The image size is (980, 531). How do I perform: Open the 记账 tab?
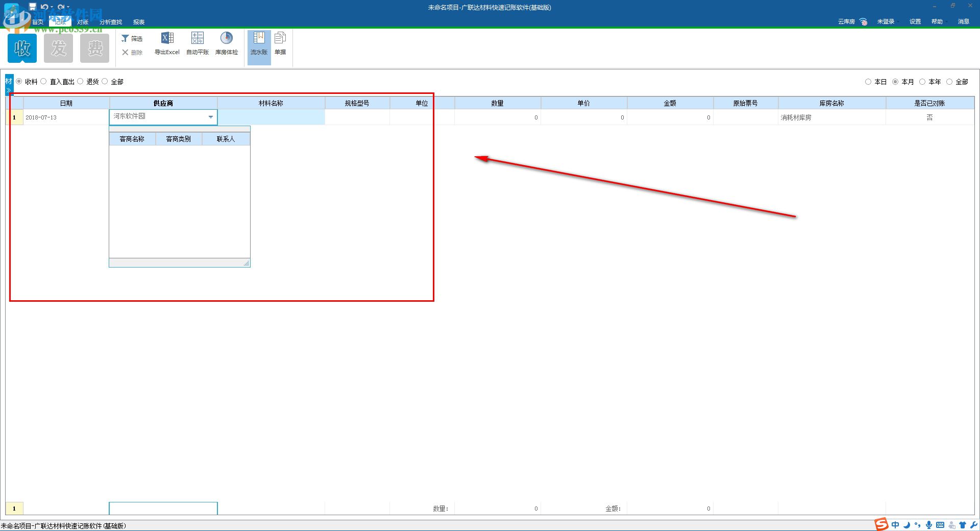(x=60, y=22)
